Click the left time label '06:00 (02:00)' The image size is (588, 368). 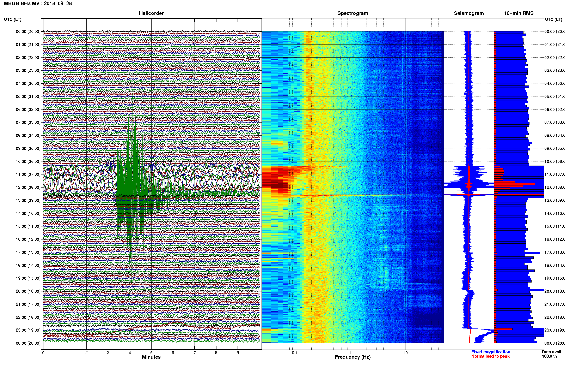click(x=28, y=109)
